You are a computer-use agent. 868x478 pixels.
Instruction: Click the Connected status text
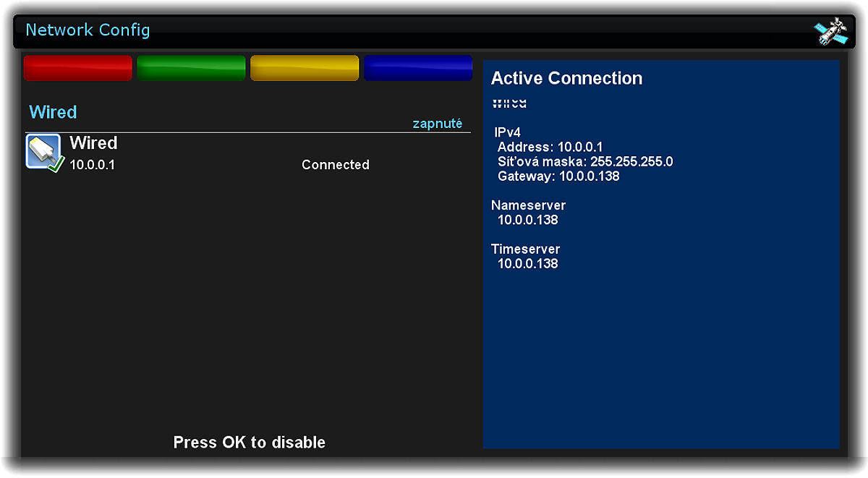pos(335,165)
